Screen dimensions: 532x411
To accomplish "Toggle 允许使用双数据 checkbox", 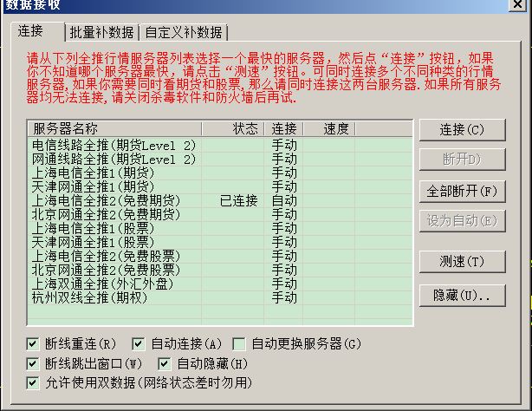I will coord(34,382).
